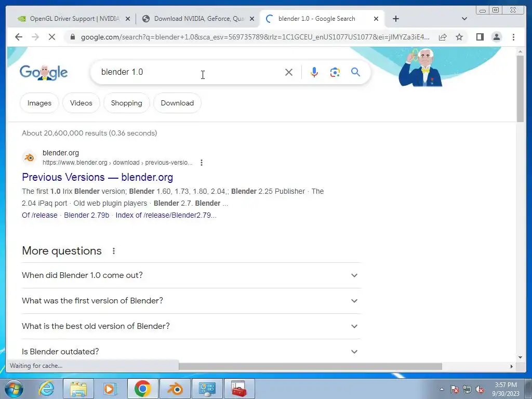
Task: Click the blender.org site name
Action: 61,153
